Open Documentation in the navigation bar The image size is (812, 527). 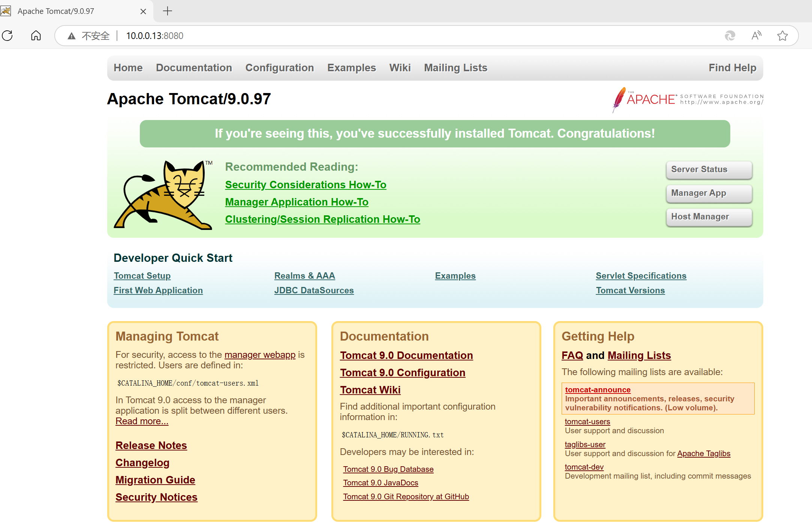[x=194, y=68]
